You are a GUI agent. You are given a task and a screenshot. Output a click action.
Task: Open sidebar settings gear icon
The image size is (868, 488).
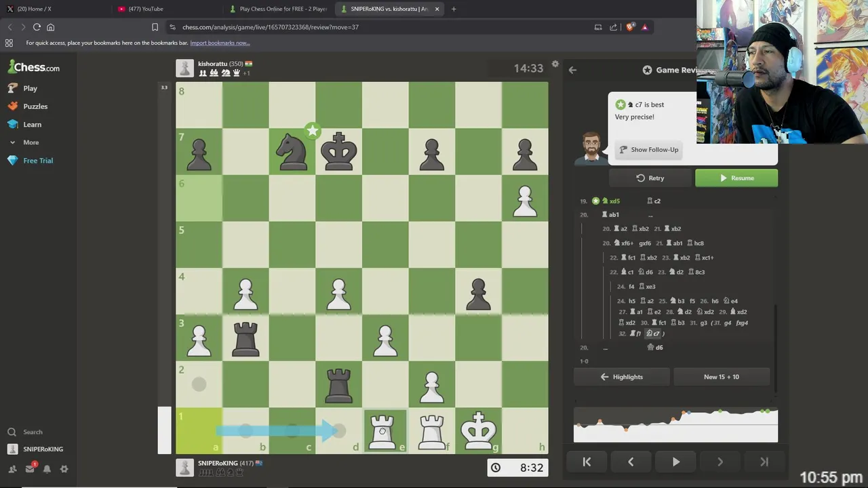point(64,469)
